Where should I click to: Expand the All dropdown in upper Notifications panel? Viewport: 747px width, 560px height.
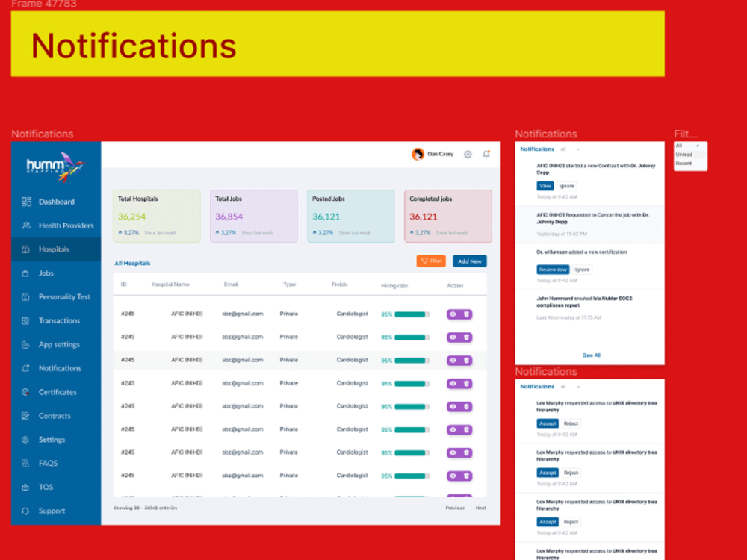point(570,149)
